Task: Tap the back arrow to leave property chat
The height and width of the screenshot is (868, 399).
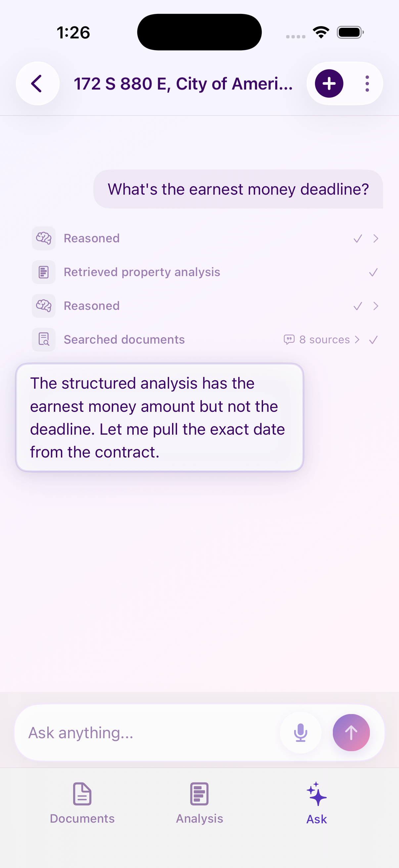Action: [x=37, y=83]
